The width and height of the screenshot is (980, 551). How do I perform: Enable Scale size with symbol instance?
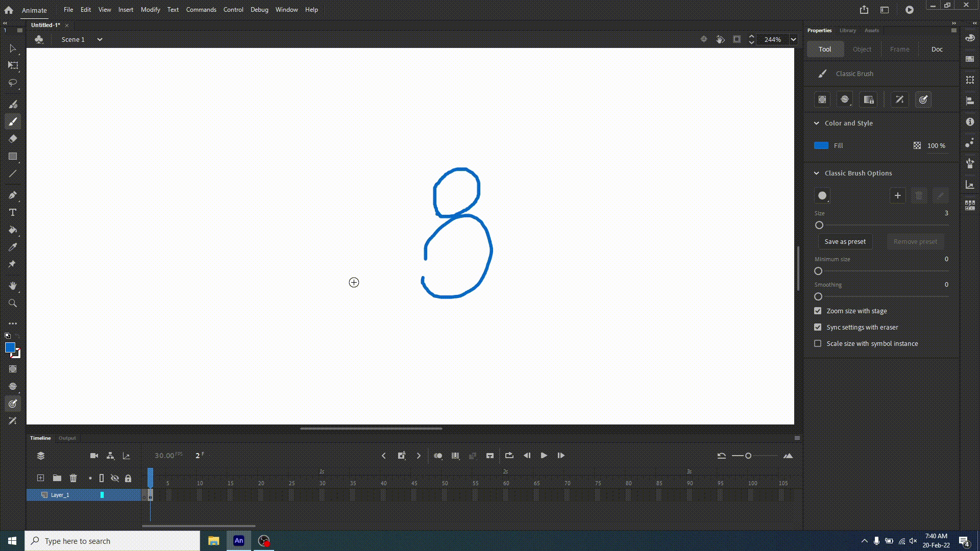818,343
